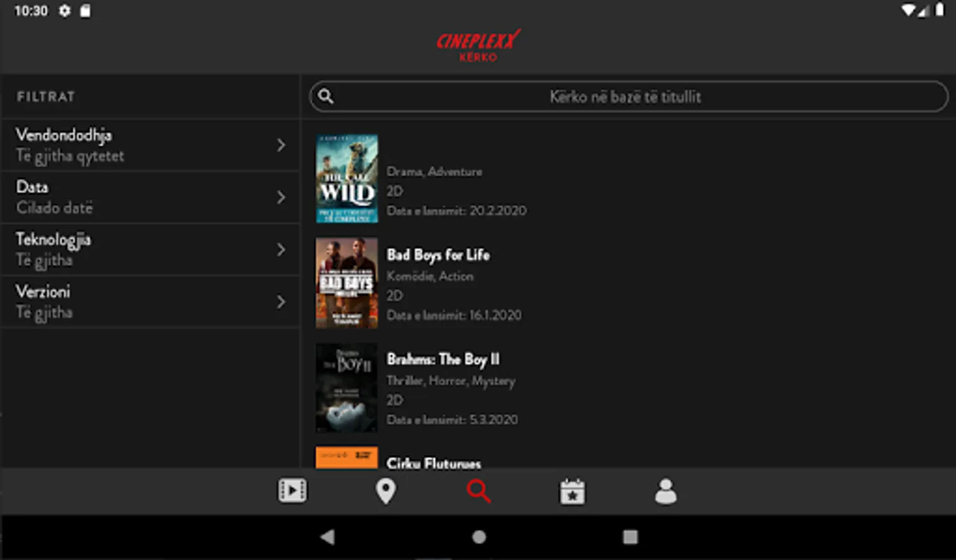Select the 'Cirku Fluturues' title
This screenshot has height=560, width=956.
(x=434, y=463)
